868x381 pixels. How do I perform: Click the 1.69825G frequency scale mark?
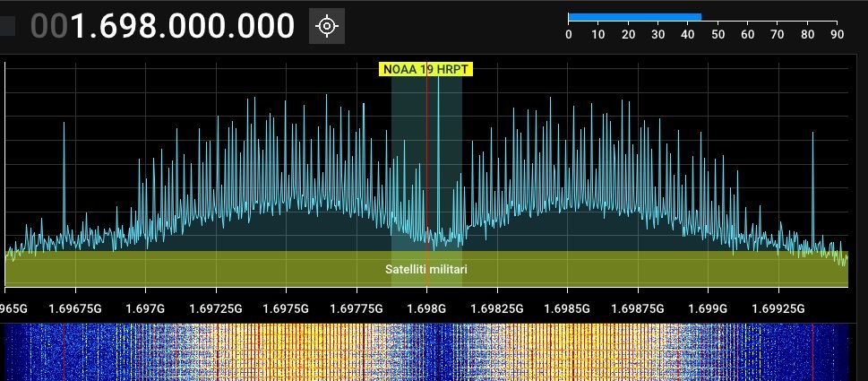pyautogui.click(x=497, y=308)
